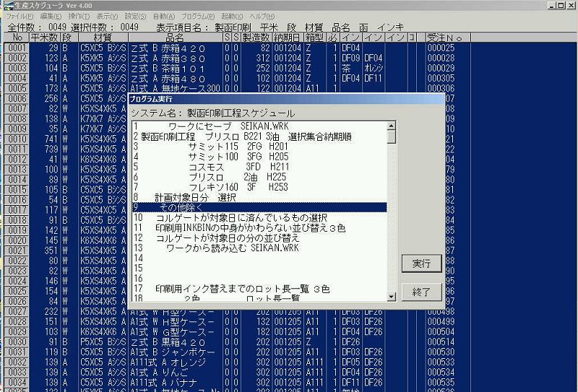Open the ヘルプ(H) menu
578x392 pixels.
coord(262,16)
